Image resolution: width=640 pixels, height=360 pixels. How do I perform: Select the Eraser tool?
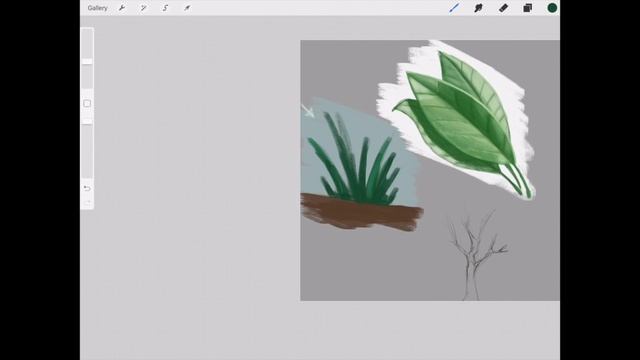point(503,8)
